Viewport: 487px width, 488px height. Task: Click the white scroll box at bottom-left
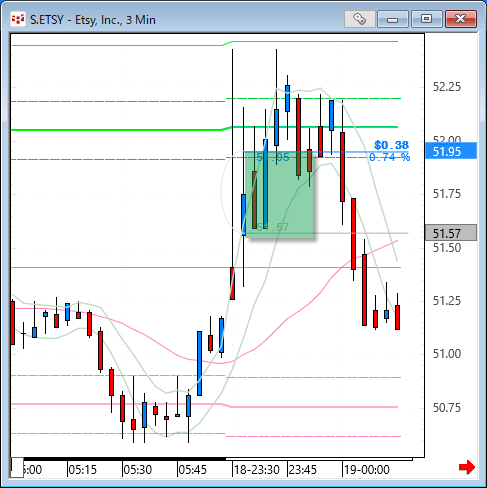pyautogui.click(x=17, y=468)
